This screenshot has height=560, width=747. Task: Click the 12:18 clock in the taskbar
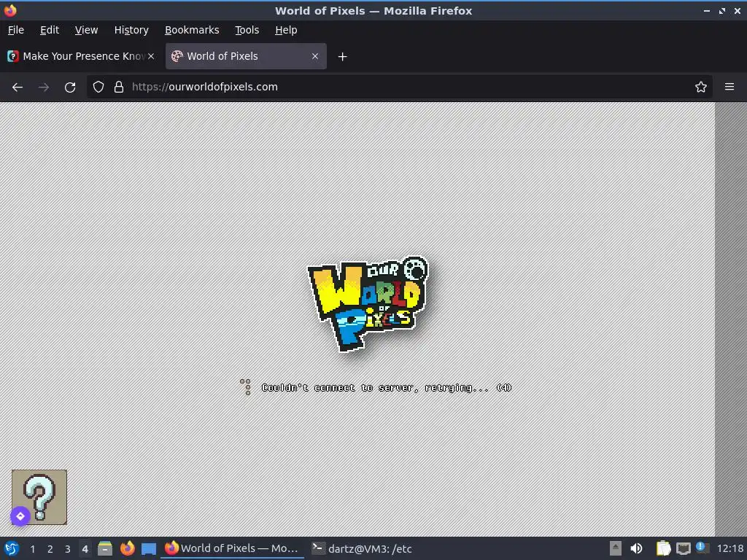click(730, 548)
